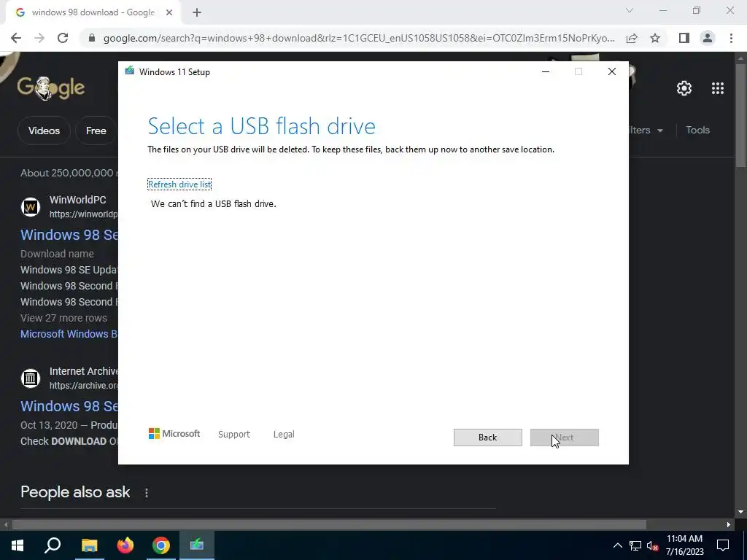This screenshot has height=560, width=747.
Task: Open People also ask options menu
Action: point(146,493)
